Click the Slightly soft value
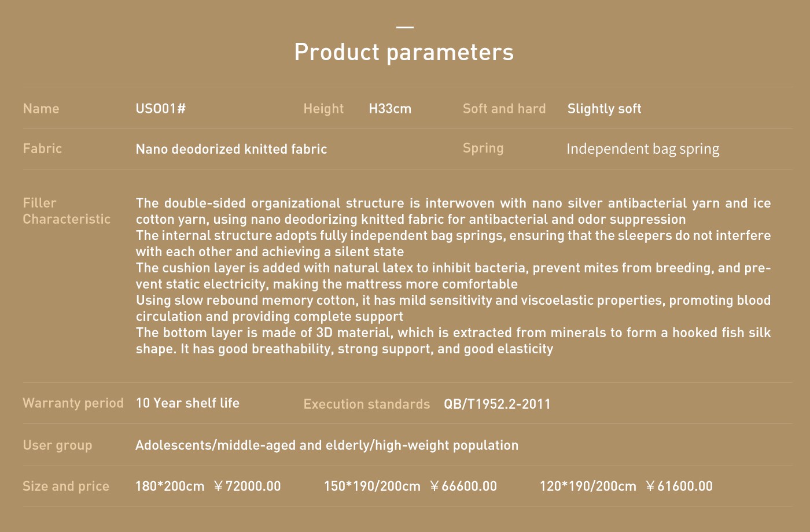 click(604, 109)
